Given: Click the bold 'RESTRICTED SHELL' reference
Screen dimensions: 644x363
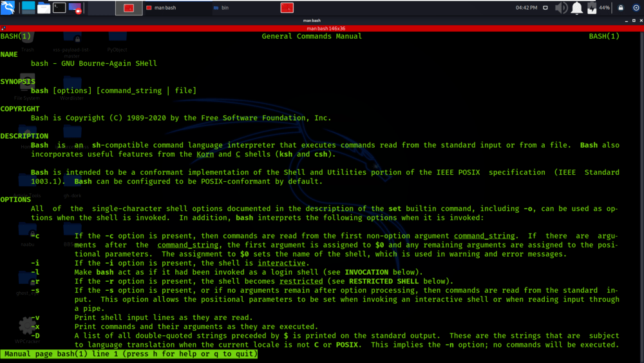Looking at the screenshot, I should [x=384, y=281].
